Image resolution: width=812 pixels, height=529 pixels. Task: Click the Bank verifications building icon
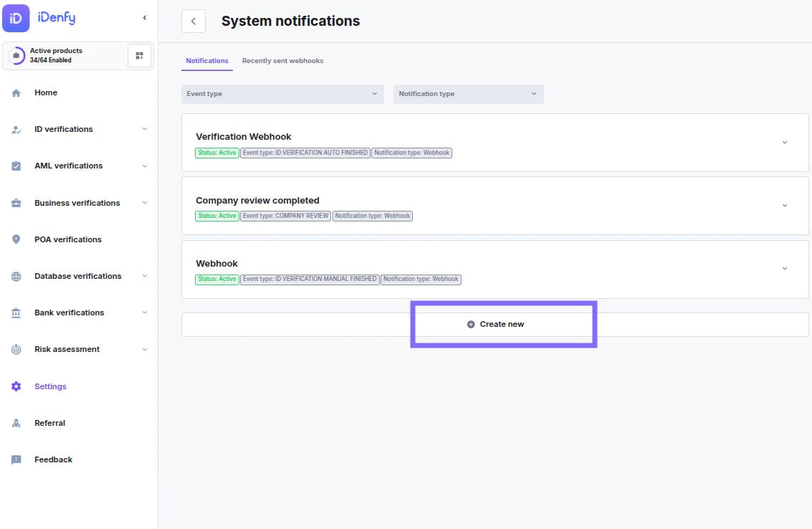(x=16, y=313)
